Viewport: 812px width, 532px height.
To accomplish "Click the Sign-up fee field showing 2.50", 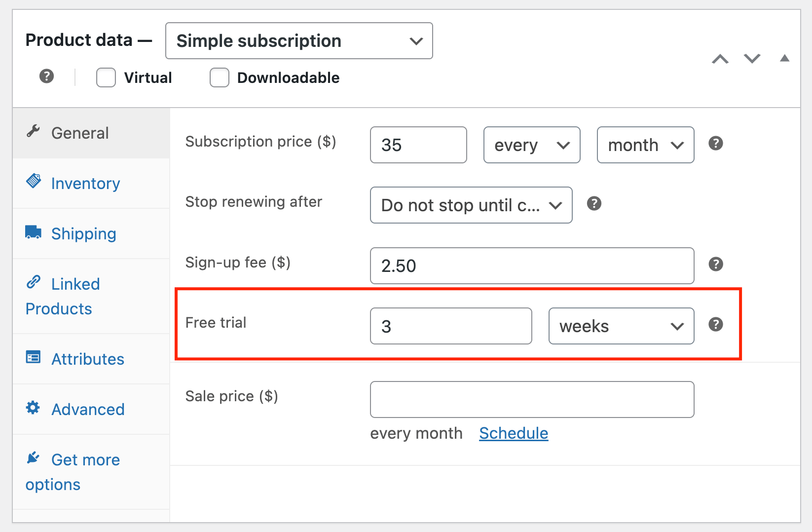I will pyautogui.click(x=532, y=266).
